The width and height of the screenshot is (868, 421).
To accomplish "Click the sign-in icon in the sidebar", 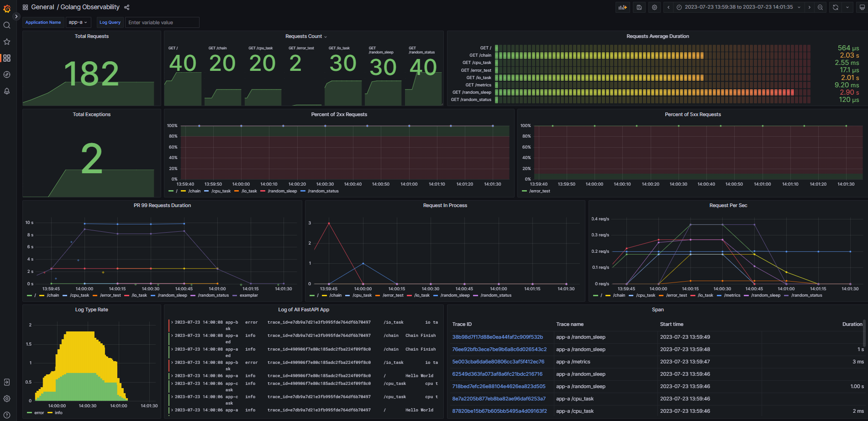I will pyautogui.click(x=7, y=382).
